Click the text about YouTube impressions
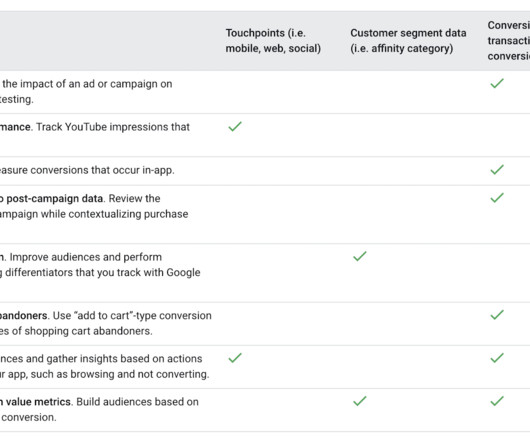530x442 pixels. pos(113,127)
